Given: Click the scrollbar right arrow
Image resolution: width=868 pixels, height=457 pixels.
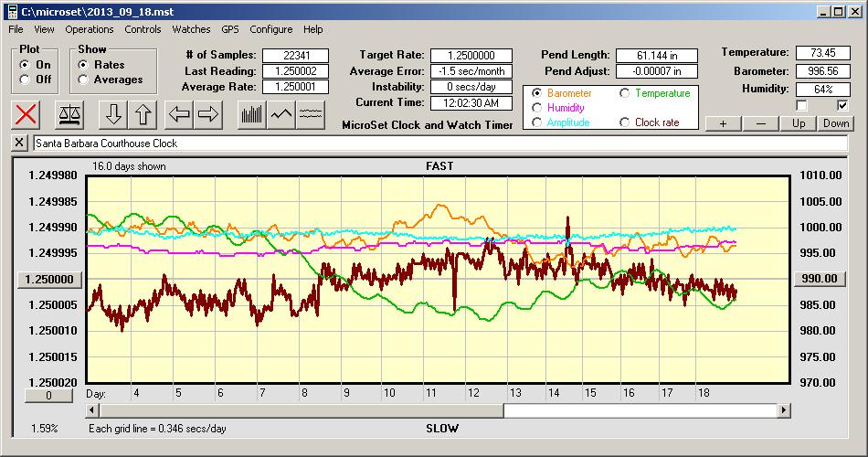Looking at the screenshot, I should pos(783,410).
